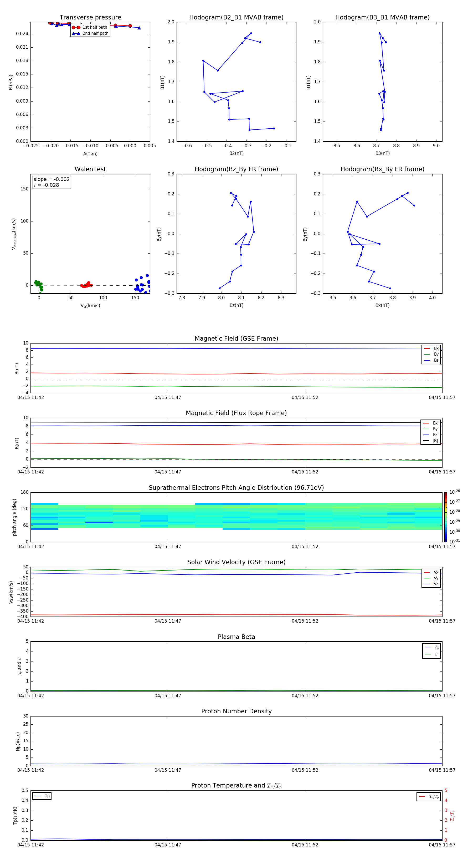Select the "B2(nT)" x-axis label

pyautogui.click(x=236, y=153)
